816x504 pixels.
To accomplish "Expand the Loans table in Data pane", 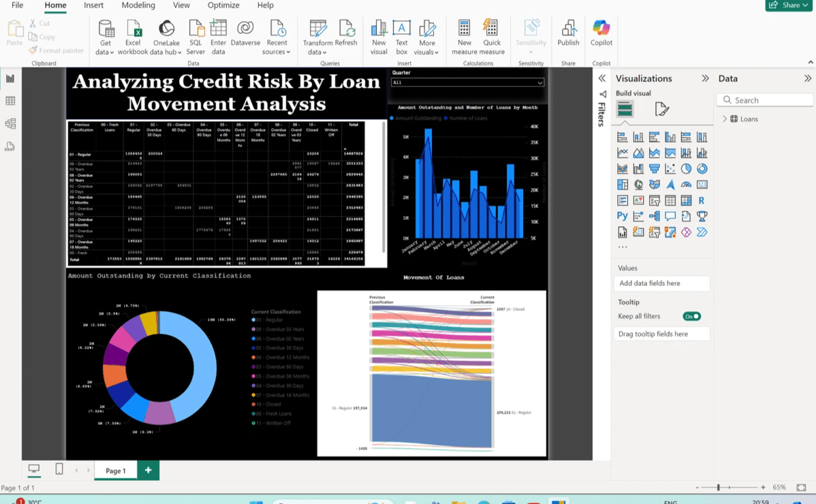I will point(725,119).
